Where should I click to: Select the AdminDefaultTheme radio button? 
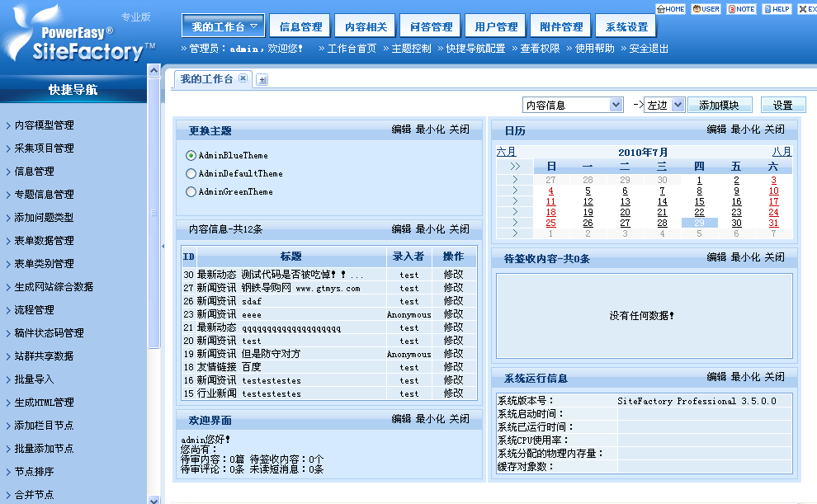coord(191,173)
